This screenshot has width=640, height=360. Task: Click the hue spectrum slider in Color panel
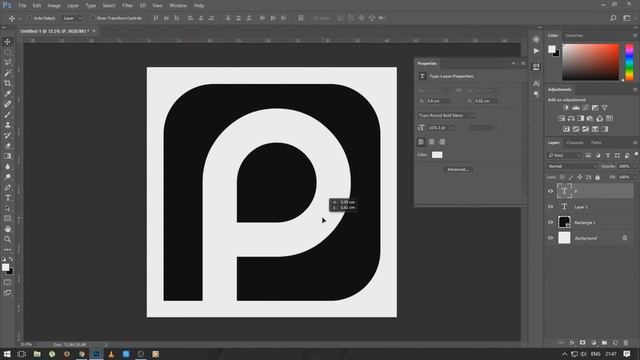pos(629,62)
